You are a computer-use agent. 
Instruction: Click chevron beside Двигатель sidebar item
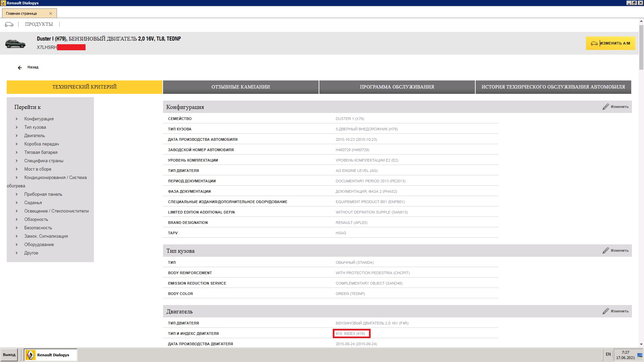(x=16, y=135)
